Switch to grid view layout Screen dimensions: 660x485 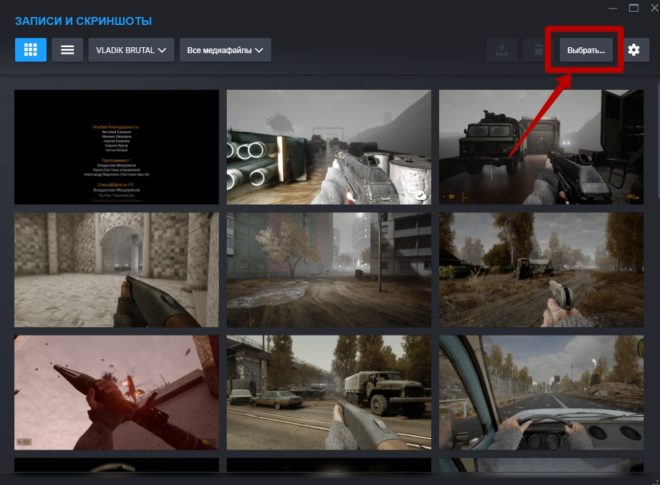coord(31,50)
